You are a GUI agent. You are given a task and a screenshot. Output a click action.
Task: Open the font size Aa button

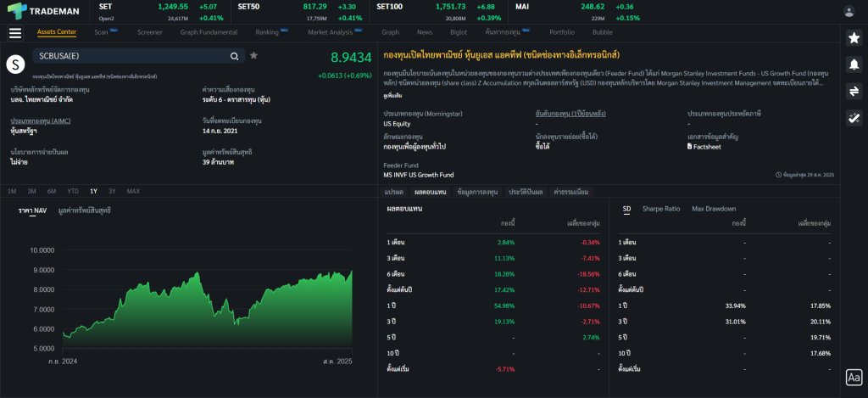coord(854,378)
